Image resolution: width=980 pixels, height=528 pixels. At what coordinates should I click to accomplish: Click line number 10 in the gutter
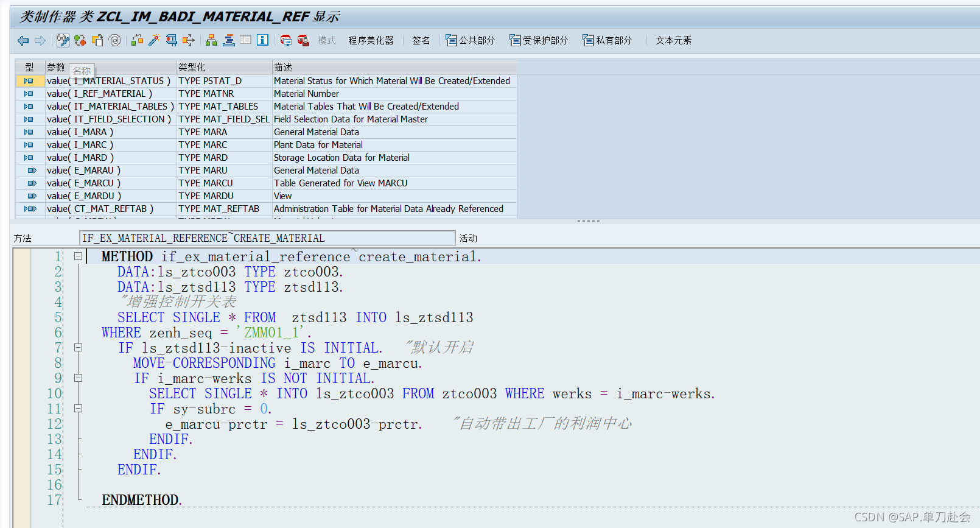coord(54,393)
